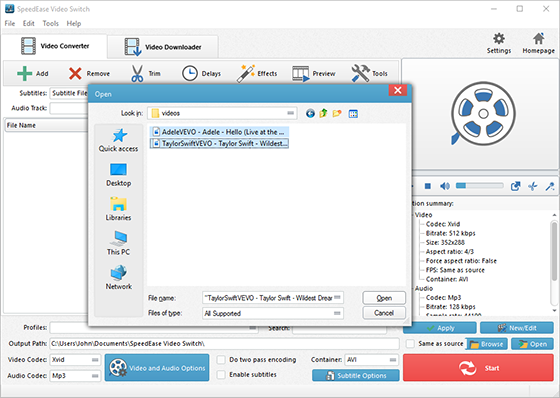
Task: Click the film reel preview image
Action: 482,114
